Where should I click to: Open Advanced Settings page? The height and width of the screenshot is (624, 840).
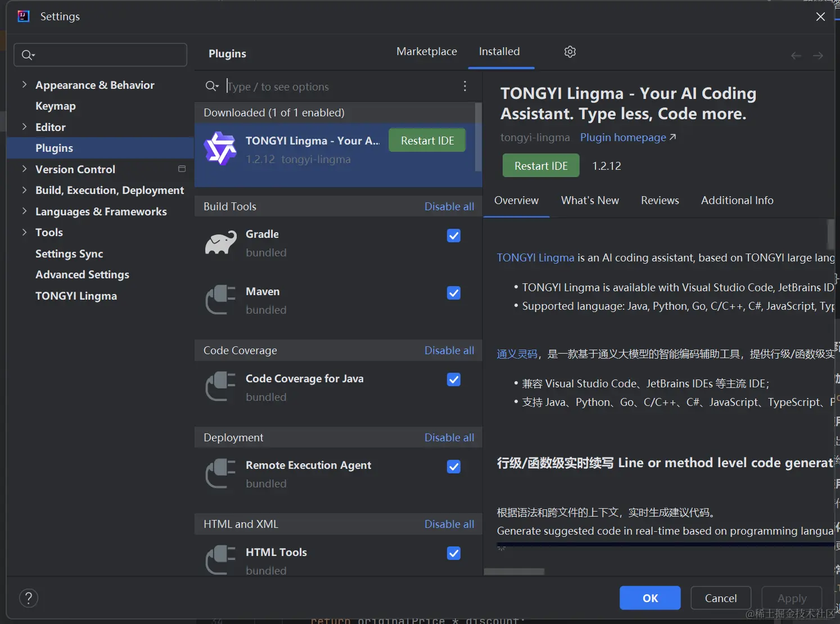coord(82,274)
